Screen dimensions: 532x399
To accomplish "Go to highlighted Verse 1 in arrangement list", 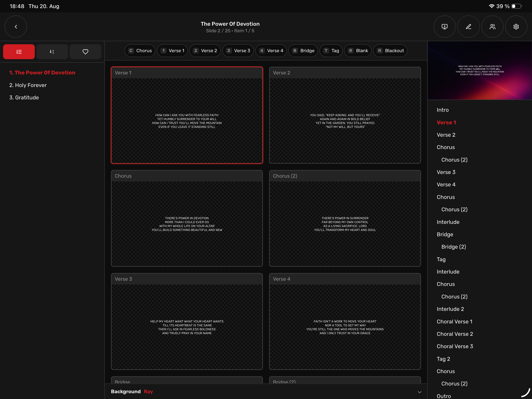I will [446, 122].
